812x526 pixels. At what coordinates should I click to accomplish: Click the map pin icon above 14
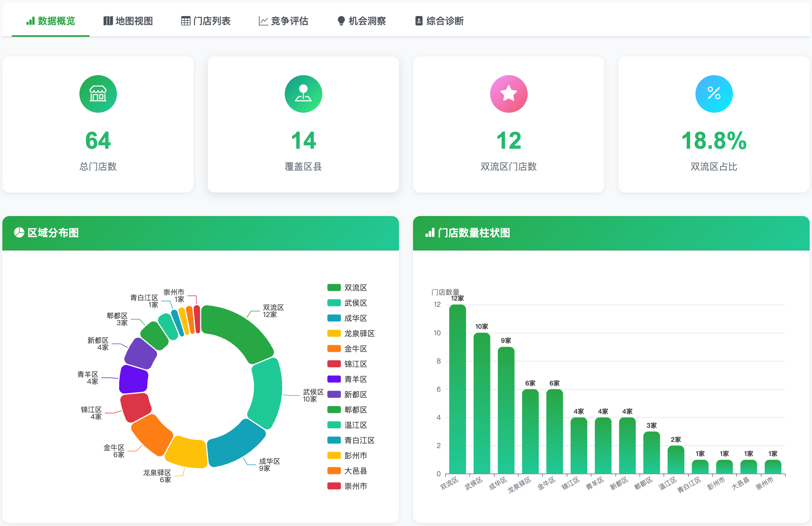click(x=304, y=94)
